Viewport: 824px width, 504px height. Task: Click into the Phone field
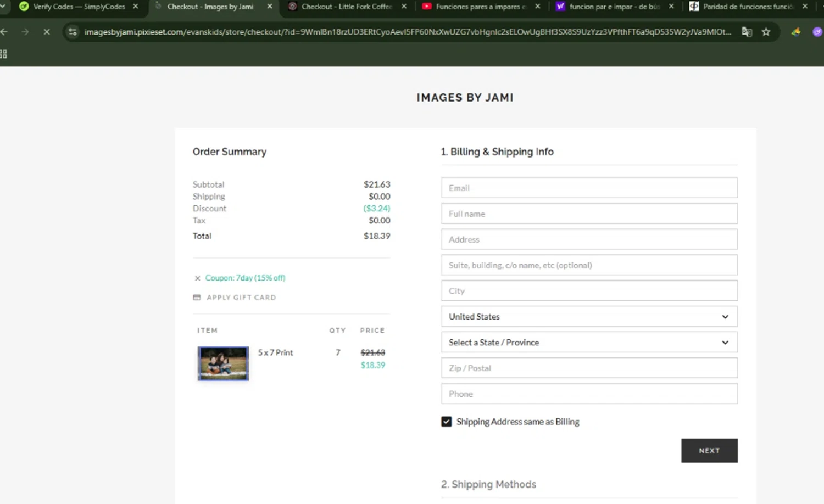click(589, 394)
